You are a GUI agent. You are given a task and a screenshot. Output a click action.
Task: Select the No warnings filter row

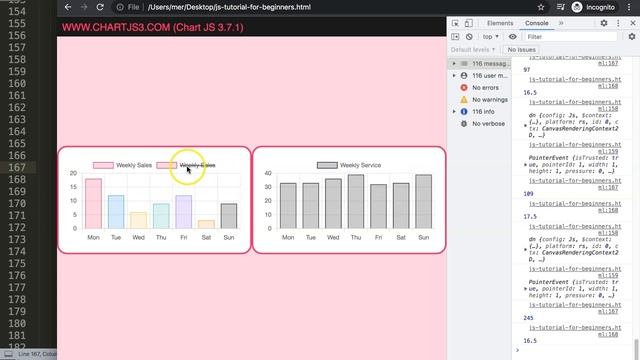[x=480, y=100]
